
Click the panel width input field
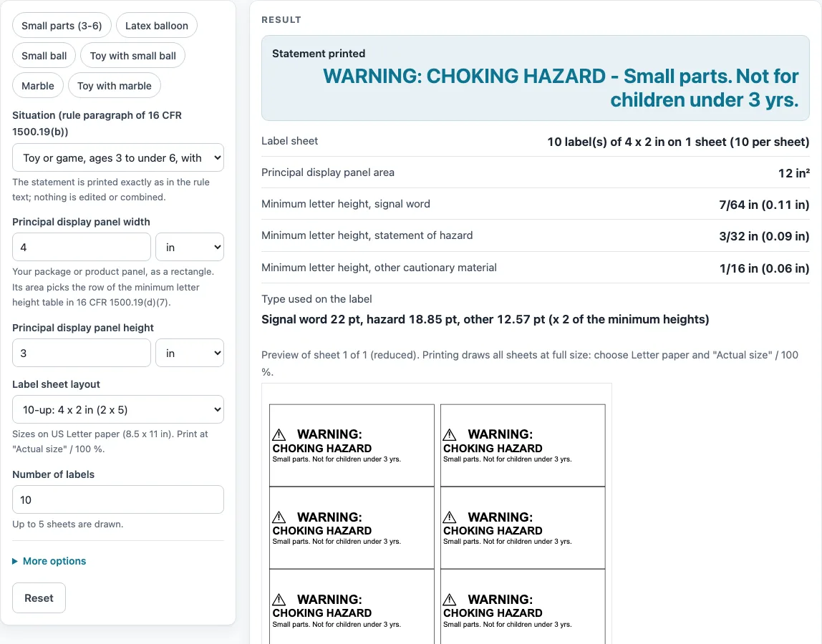click(82, 247)
